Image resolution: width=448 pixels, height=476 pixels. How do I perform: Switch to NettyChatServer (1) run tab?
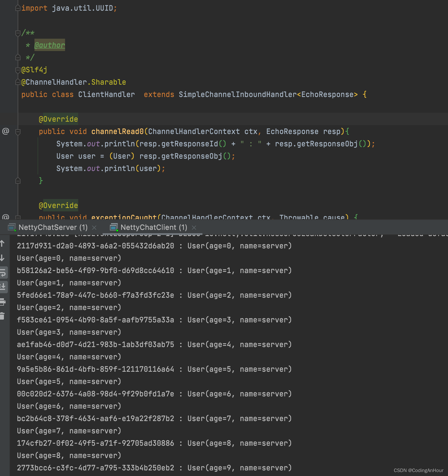(53, 227)
